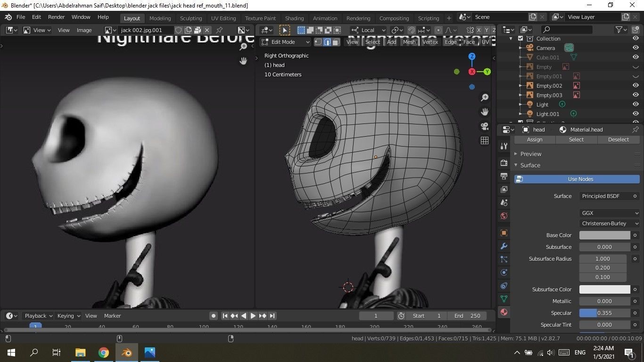Open the GGX distribution dropdown
Viewport: 644px width, 362px height.
[610, 213]
